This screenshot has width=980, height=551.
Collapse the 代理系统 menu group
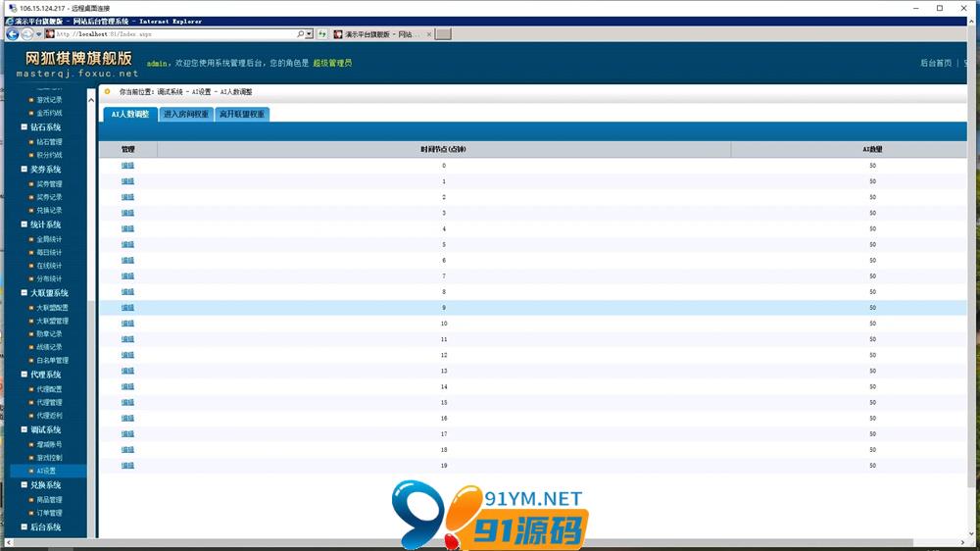click(x=24, y=375)
